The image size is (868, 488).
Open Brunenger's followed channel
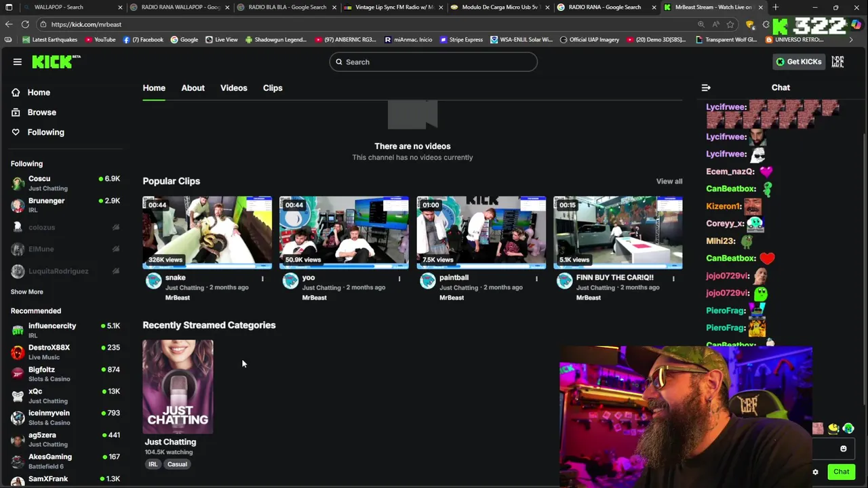[x=65, y=205]
